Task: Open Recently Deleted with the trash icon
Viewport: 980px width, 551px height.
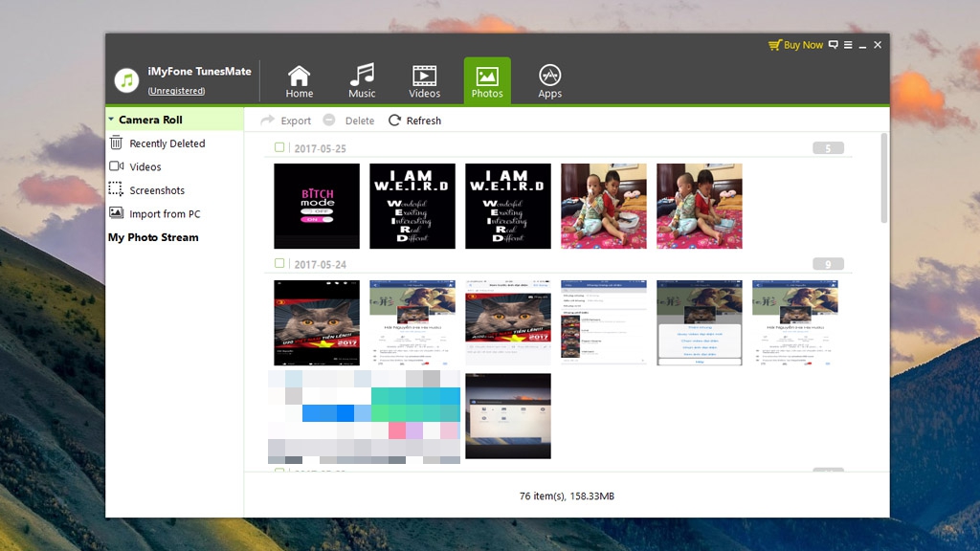Action: pos(116,143)
